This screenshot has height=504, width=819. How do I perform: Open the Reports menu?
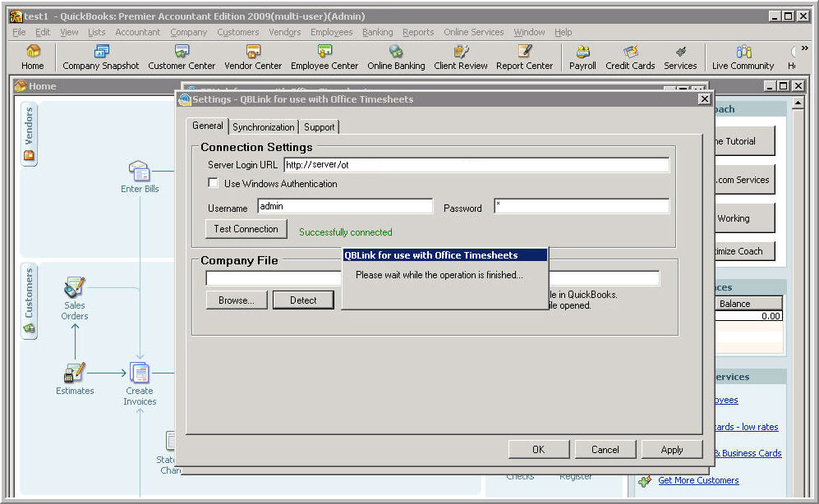pos(418,32)
